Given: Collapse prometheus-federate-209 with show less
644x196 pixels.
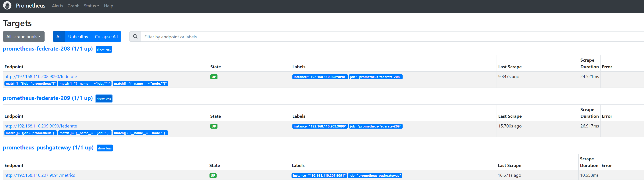Looking at the screenshot, I should coord(104,99).
